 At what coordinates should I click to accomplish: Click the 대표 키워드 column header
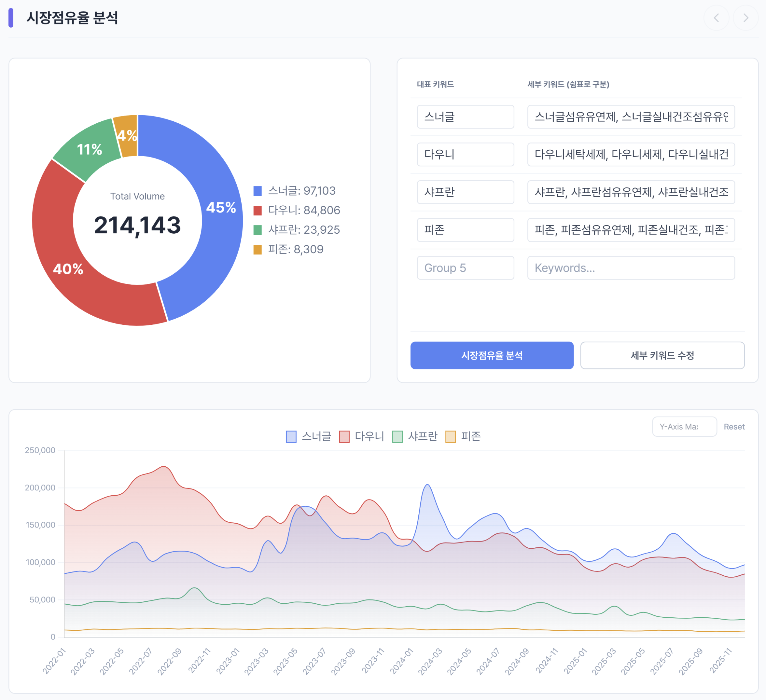click(436, 84)
